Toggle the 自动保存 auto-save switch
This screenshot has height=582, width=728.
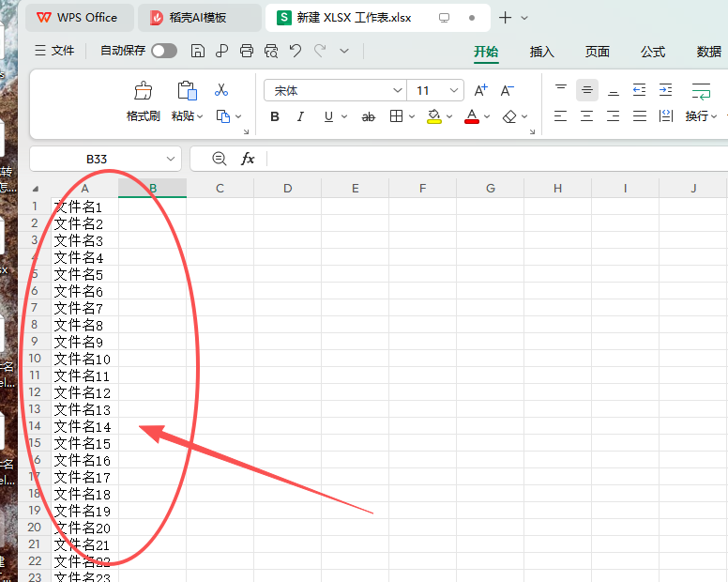[164, 51]
